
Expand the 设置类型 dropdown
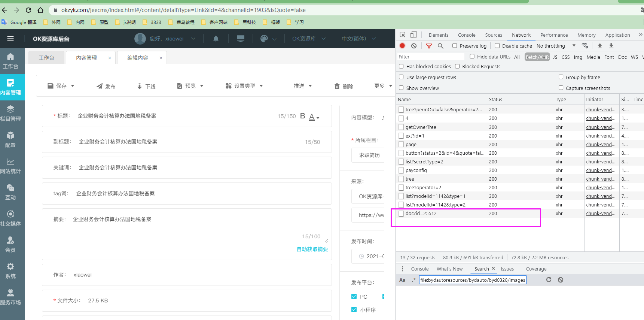pyautogui.click(x=261, y=86)
